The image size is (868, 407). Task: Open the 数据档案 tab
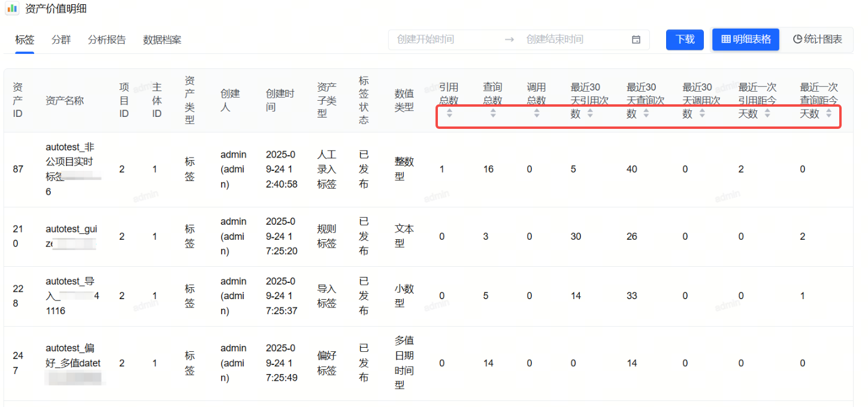(x=162, y=40)
